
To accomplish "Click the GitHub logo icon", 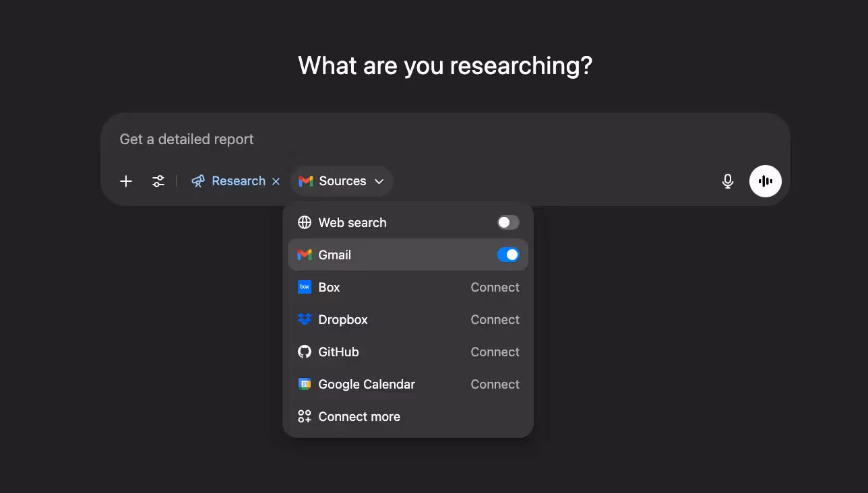I will 305,352.
